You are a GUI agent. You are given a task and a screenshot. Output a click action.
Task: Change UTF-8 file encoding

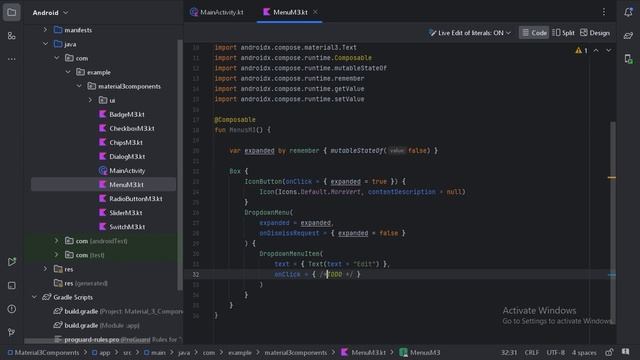coord(555,352)
